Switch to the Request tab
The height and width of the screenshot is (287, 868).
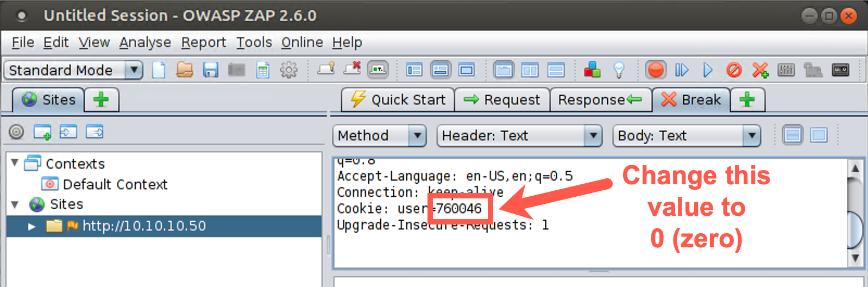coord(502,100)
